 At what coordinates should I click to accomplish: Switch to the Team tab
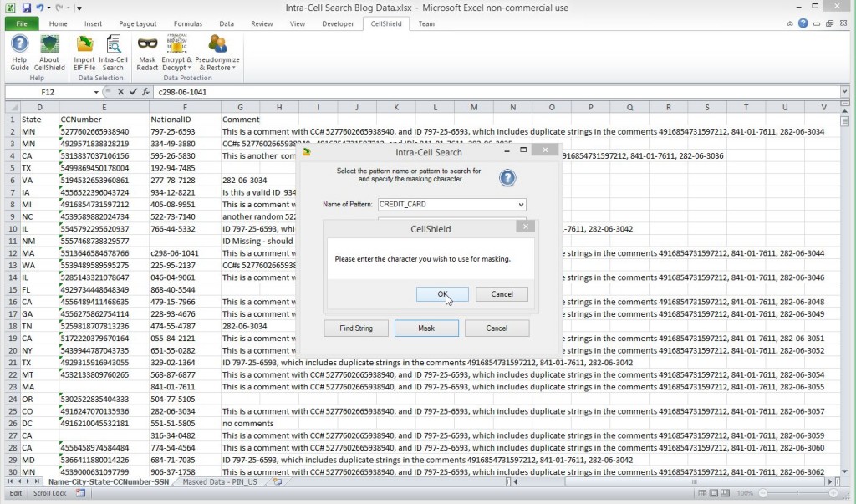pyautogui.click(x=426, y=23)
